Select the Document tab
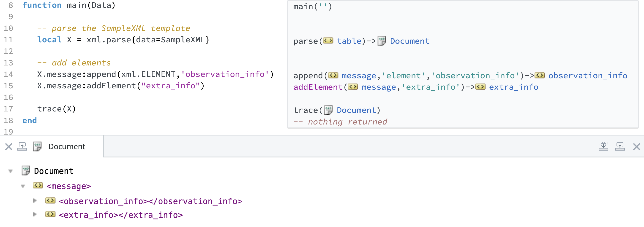644x227 pixels. click(66, 147)
